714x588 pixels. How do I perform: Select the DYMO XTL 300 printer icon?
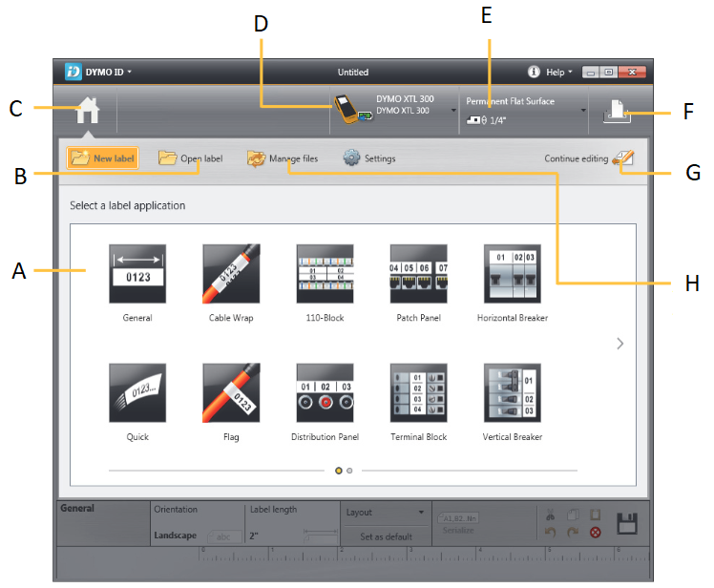[x=353, y=110]
